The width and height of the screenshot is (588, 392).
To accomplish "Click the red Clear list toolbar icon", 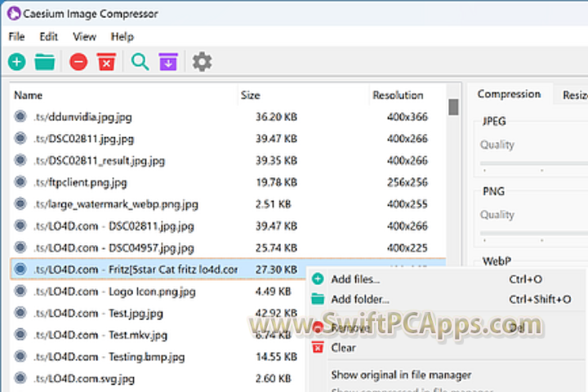I will (x=106, y=62).
